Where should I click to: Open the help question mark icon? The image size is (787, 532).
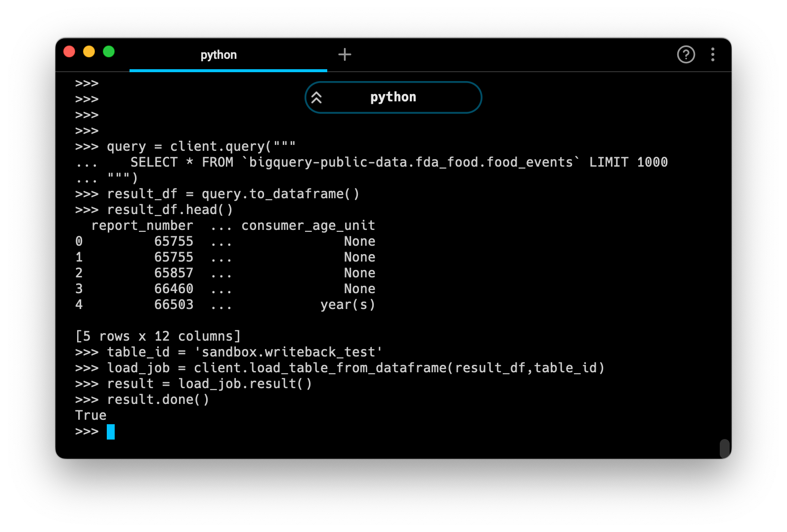686,54
